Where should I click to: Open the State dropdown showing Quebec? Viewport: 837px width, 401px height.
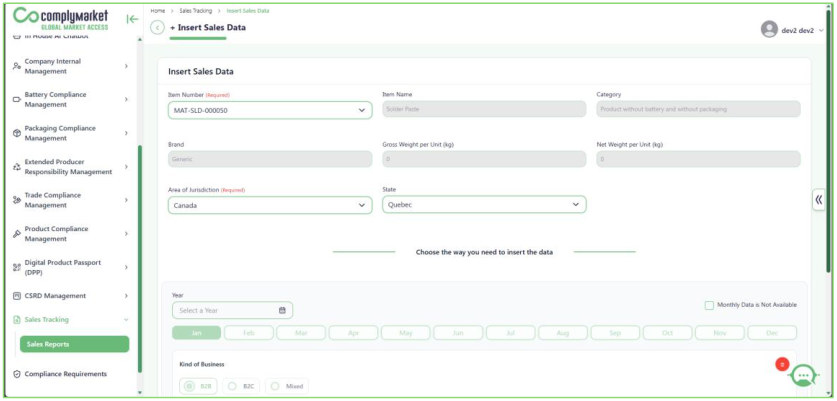pos(484,205)
